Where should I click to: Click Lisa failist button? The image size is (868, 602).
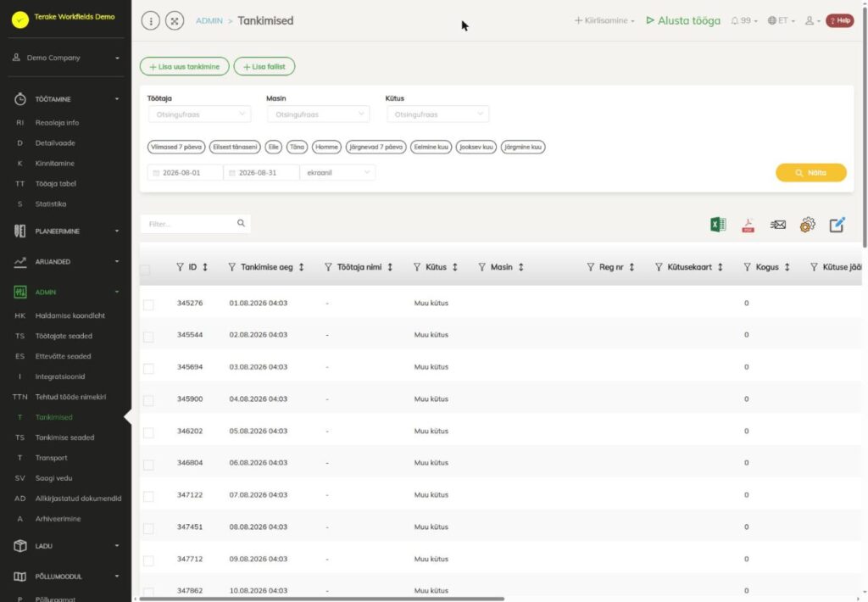[x=264, y=66]
